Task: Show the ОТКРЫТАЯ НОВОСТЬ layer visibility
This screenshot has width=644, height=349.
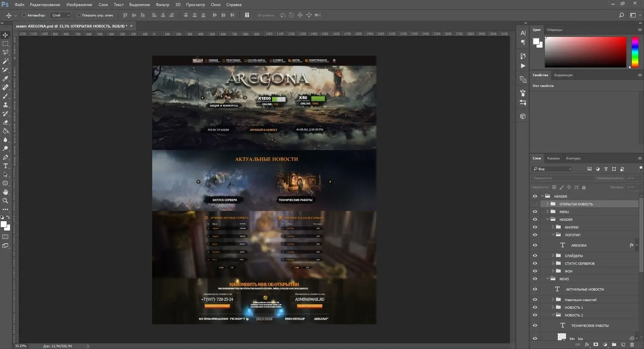Action: pos(535,204)
